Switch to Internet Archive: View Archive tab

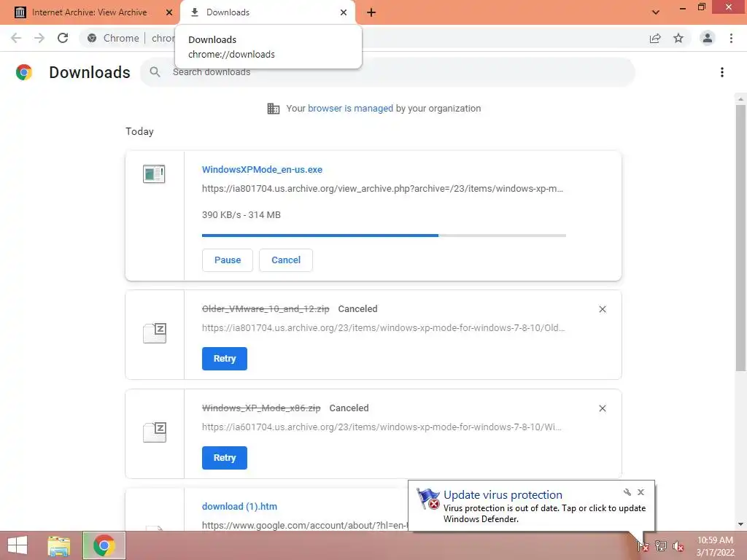89,12
